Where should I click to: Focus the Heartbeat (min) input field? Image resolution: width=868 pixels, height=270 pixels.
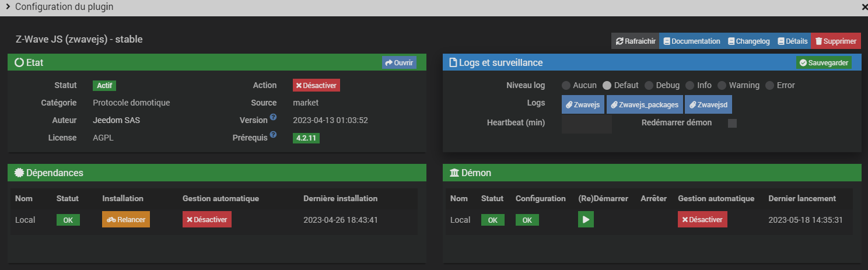587,124
